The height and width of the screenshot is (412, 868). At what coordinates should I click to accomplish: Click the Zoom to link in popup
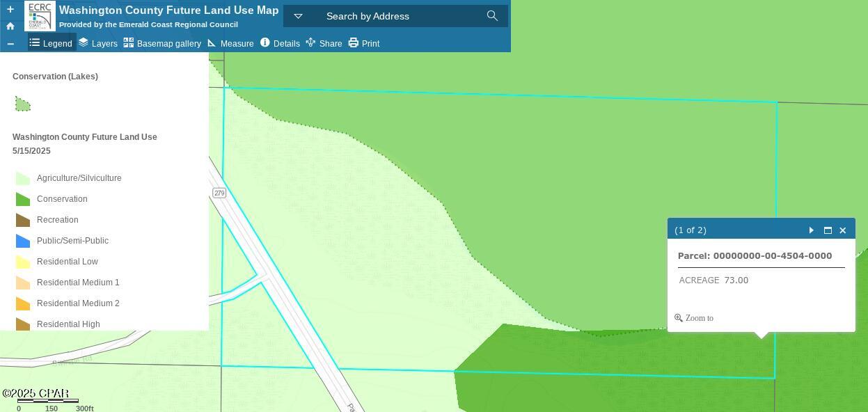pos(698,318)
